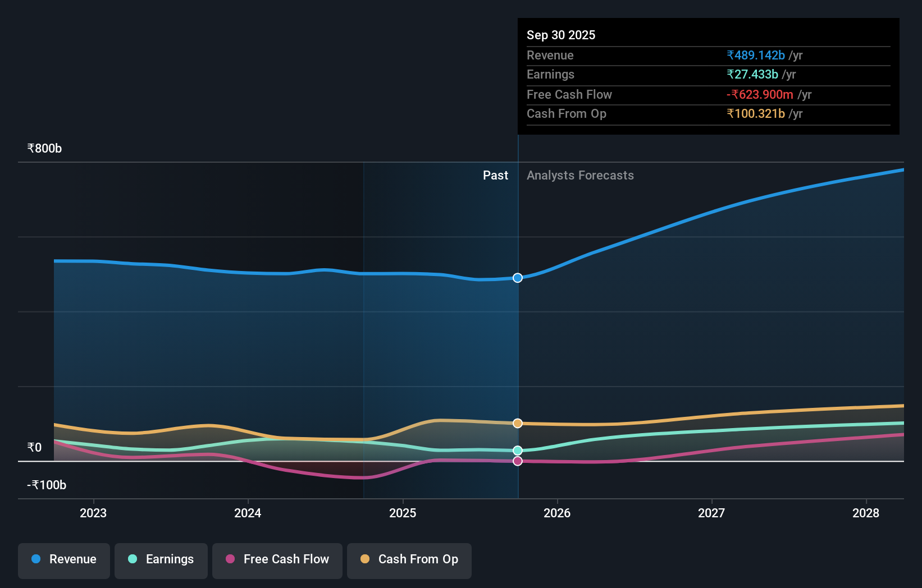Open the Free Cash Flow legend button
922x588 pixels.
277,559
